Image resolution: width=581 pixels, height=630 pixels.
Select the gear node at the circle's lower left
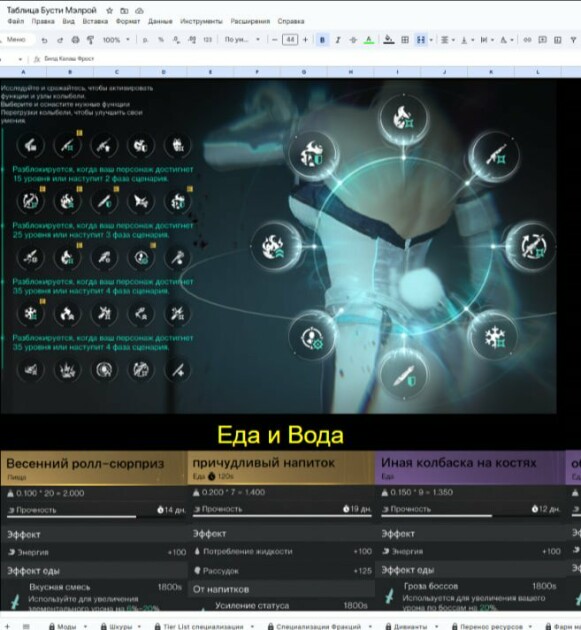tap(312, 338)
